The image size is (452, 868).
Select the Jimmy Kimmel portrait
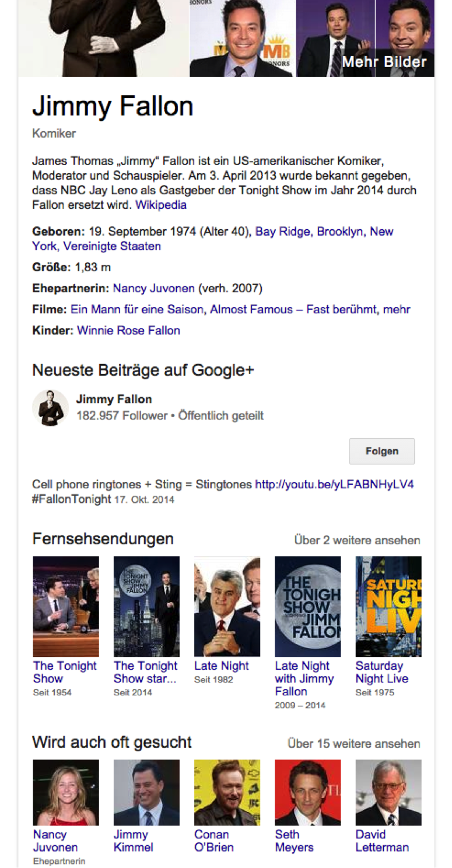tap(146, 792)
